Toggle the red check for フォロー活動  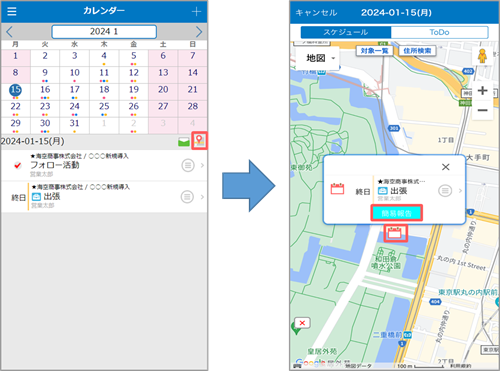(x=18, y=165)
